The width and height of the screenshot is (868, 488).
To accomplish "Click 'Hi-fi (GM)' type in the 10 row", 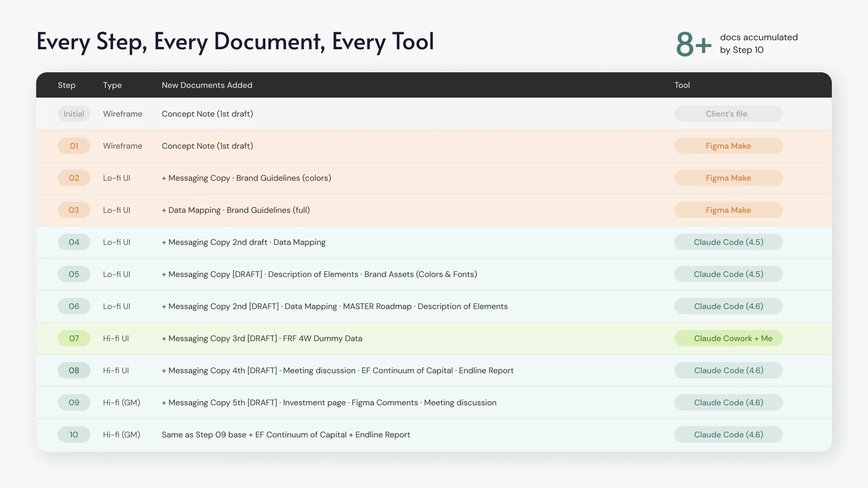I will pos(122,435).
